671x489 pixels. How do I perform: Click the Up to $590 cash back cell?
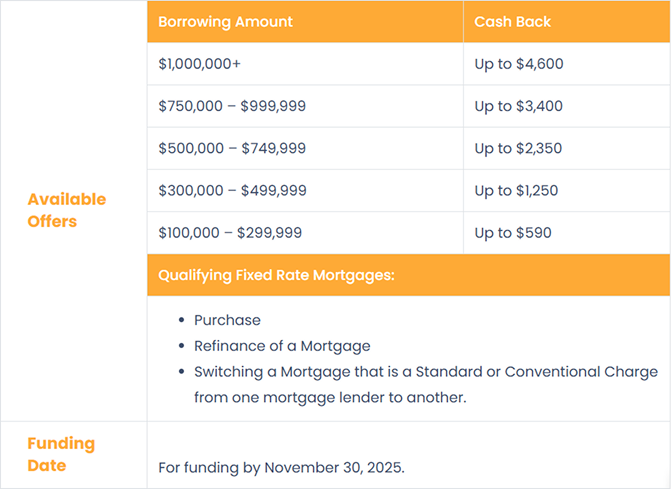pyautogui.click(x=512, y=233)
